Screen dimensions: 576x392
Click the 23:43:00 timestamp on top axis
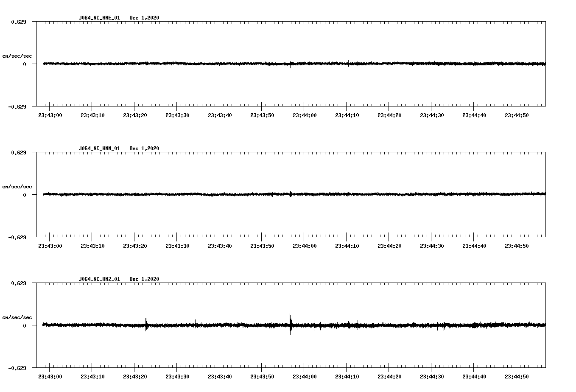[50, 114]
